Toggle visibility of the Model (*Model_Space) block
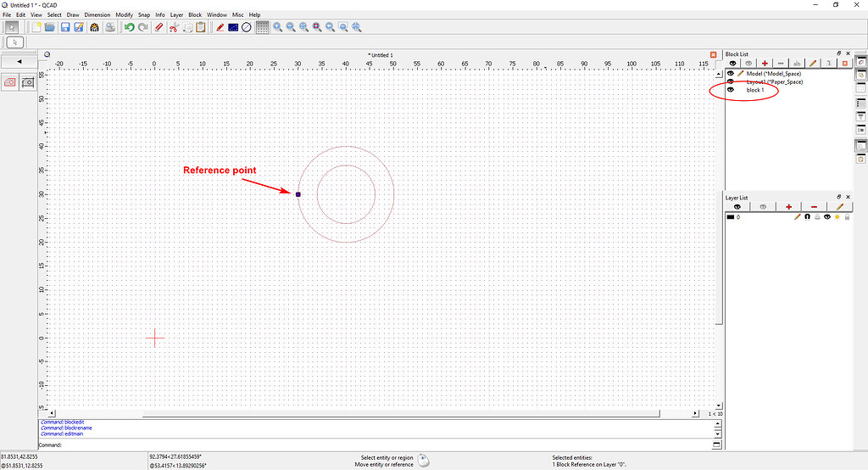The image size is (868, 470). point(731,73)
